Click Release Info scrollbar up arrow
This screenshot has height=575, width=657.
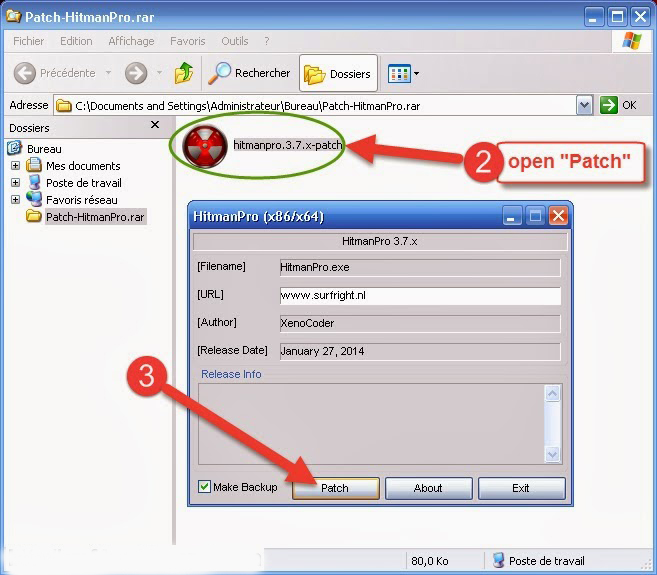pyautogui.click(x=552, y=394)
